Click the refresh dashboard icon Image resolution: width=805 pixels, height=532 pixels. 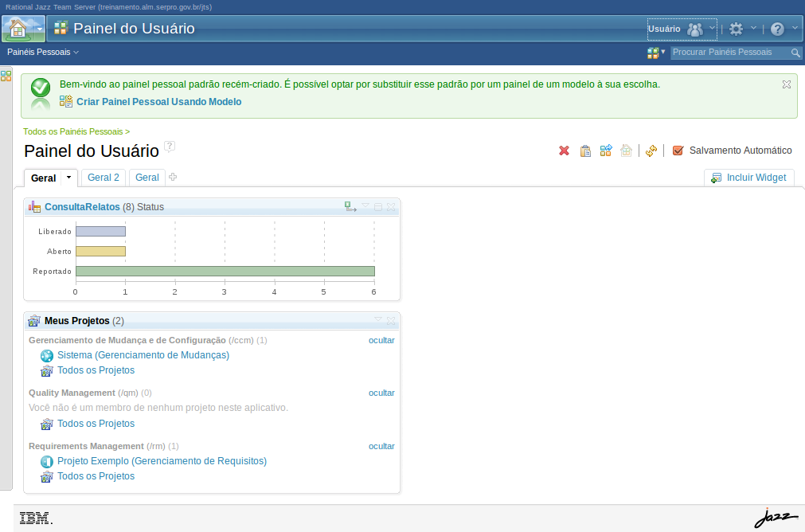651,151
